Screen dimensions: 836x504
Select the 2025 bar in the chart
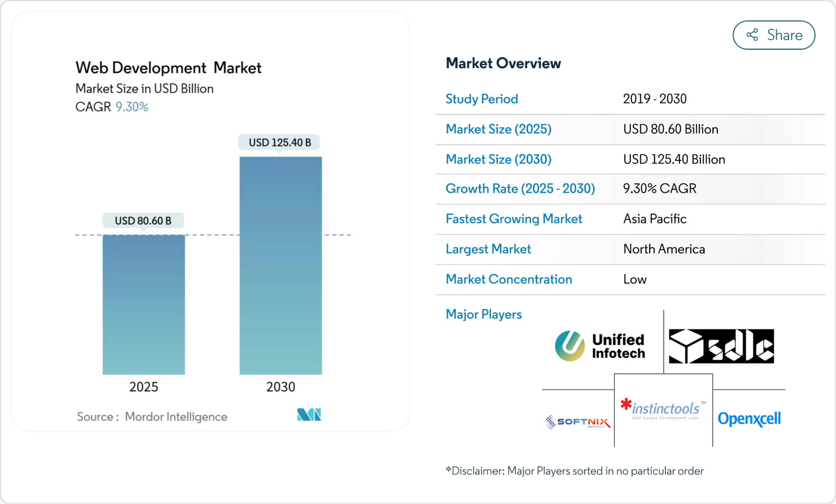pos(143,305)
